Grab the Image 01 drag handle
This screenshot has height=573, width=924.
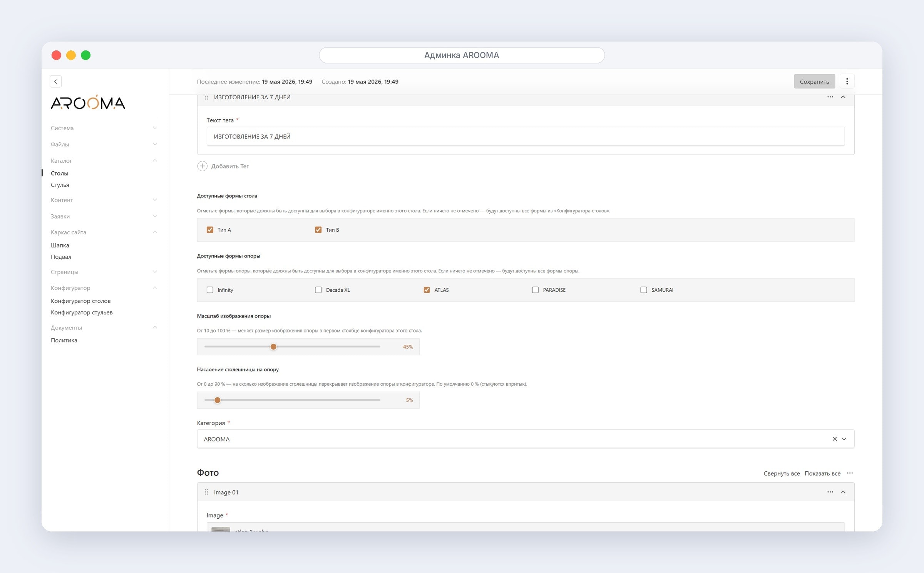[x=206, y=492]
